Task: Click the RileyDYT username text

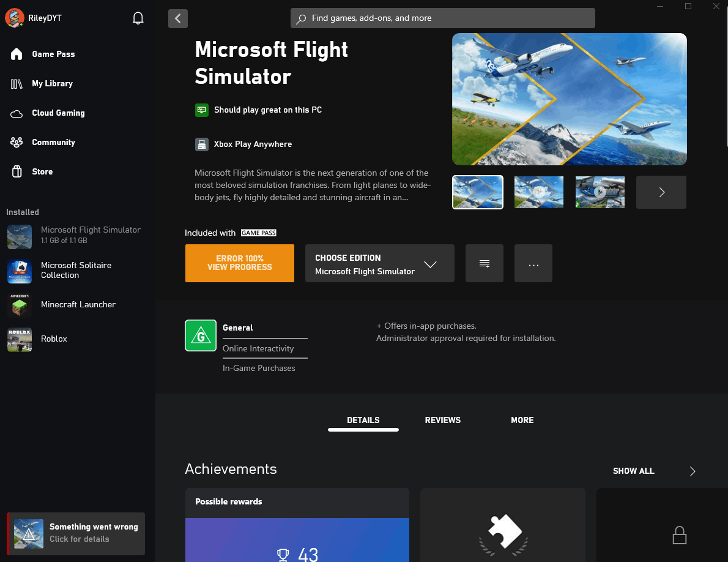Action: (x=45, y=18)
